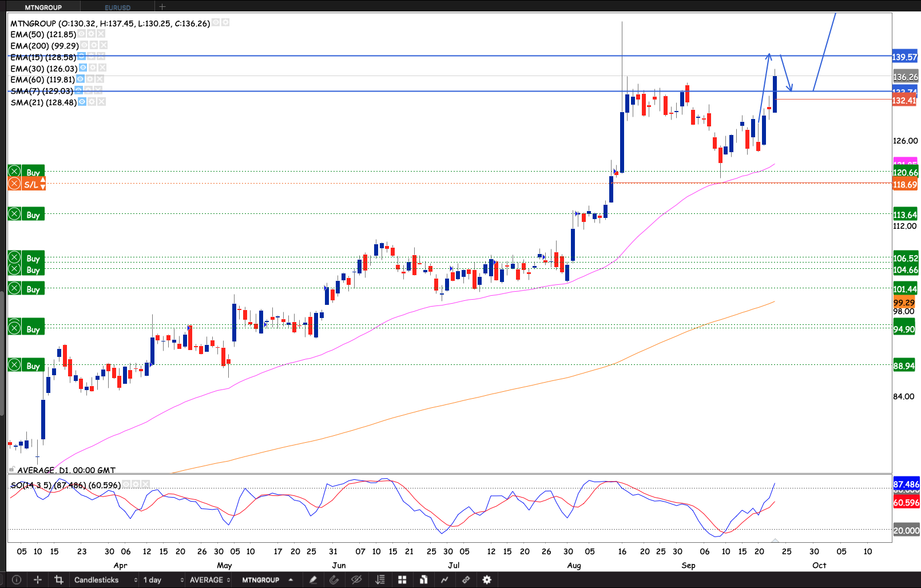
Task: Select the MTNGROUP tab at top
Action: [43, 7]
